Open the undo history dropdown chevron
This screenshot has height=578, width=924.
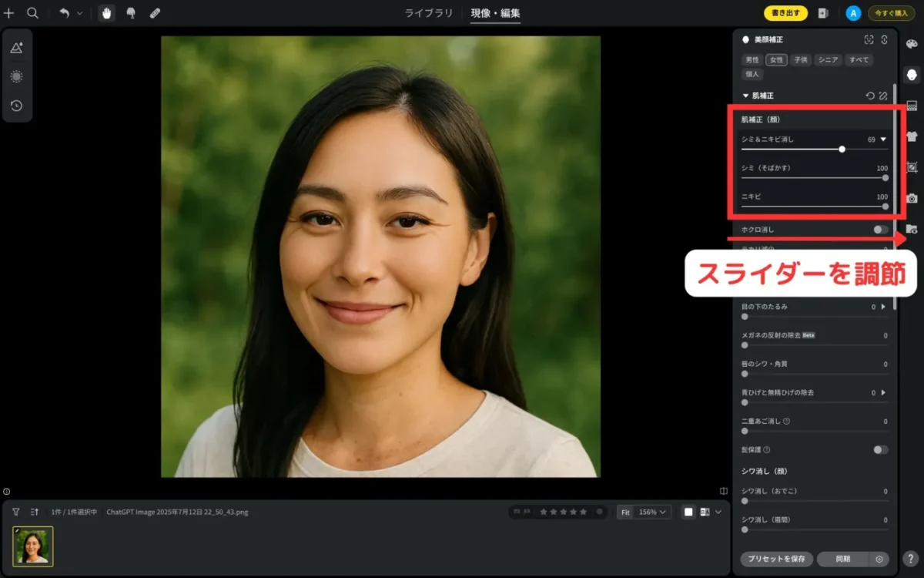(80, 13)
